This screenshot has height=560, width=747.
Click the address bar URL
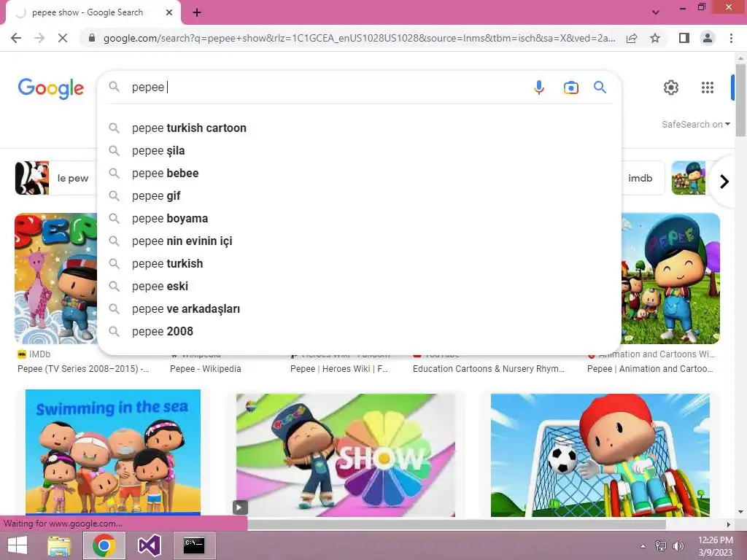pyautogui.click(x=359, y=38)
